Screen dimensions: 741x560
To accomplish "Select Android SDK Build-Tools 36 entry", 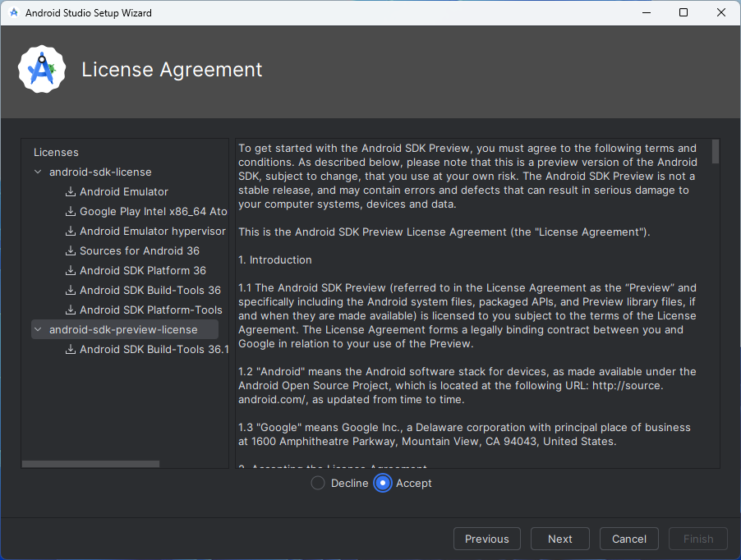I will [150, 290].
